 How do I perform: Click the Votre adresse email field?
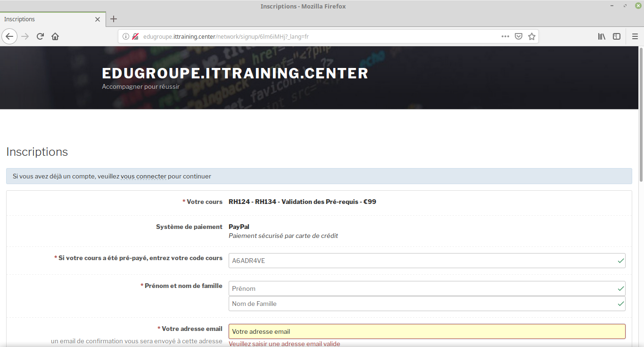click(x=427, y=331)
